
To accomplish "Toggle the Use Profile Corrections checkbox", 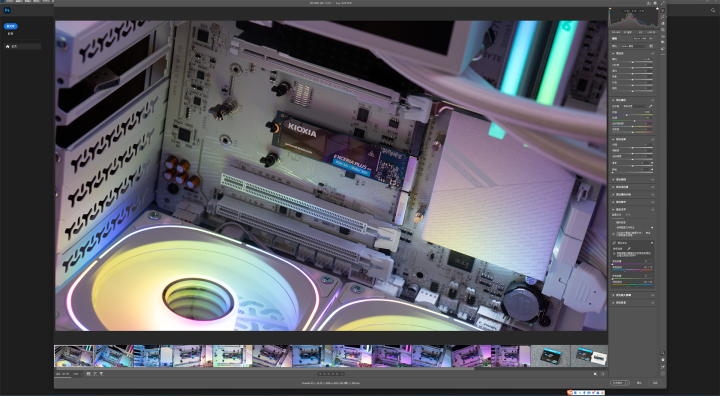I will coord(614,227).
